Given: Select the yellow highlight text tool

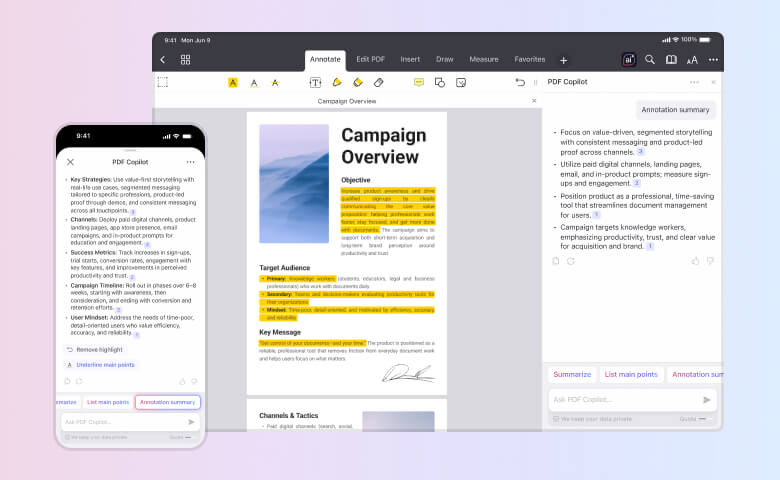Looking at the screenshot, I should click(x=233, y=82).
